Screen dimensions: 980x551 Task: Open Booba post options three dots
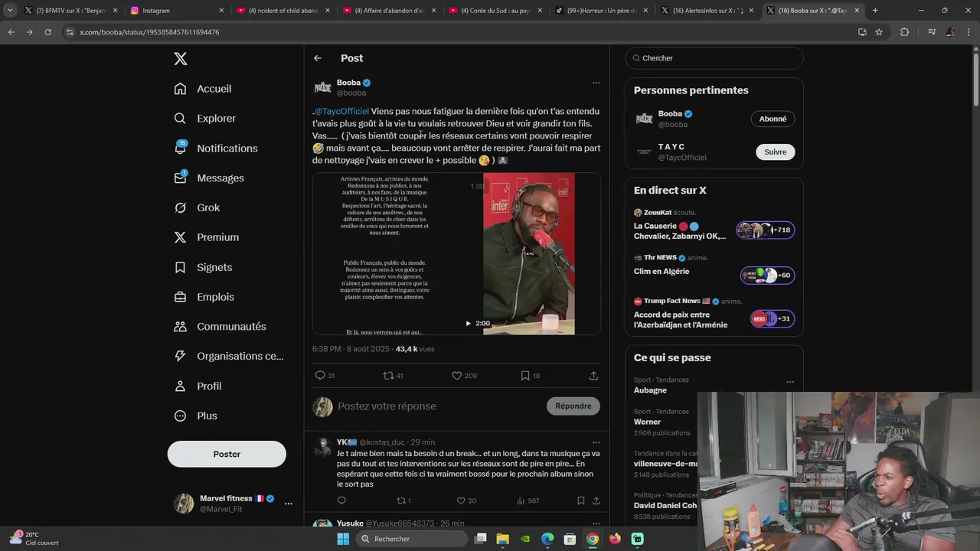pyautogui.click(x=596, y=83)
